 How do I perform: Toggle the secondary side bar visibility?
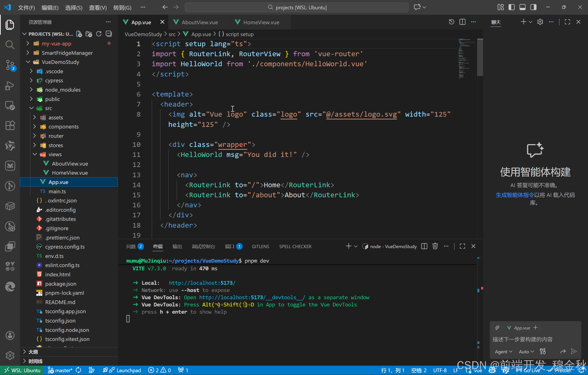[533, 7]
